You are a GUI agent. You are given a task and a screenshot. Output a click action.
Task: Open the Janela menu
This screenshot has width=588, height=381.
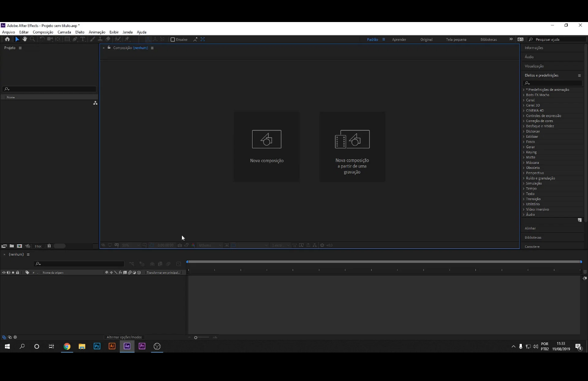coord(128,32)
